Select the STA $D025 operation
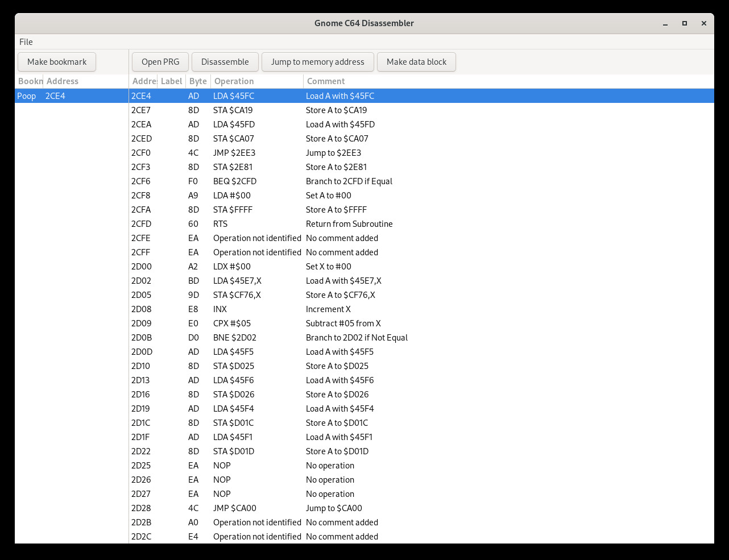This screenshot has height=560, width=729. [234, 366]
